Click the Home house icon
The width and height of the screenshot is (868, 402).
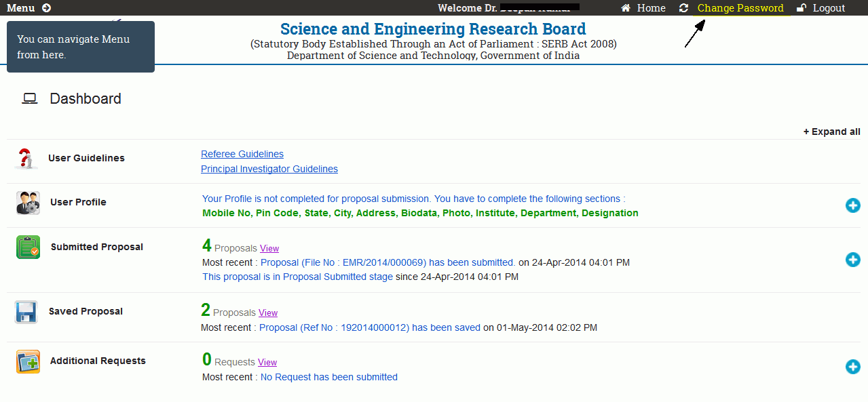[x=626, y=8]
